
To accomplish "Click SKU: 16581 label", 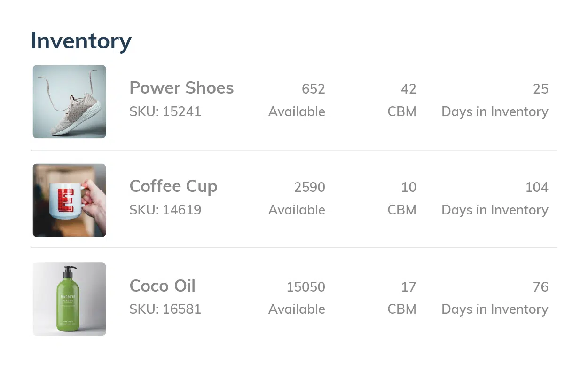I will point(165,309).
